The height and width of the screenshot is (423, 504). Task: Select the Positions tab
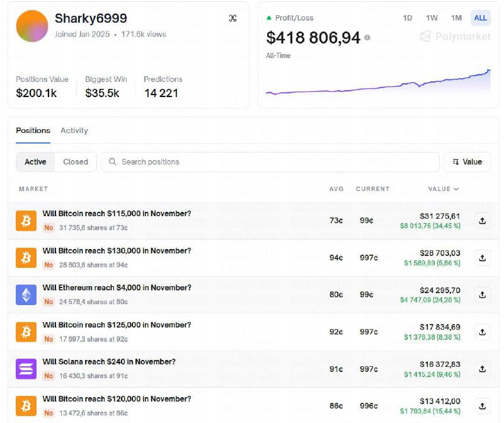pos(33,130)
